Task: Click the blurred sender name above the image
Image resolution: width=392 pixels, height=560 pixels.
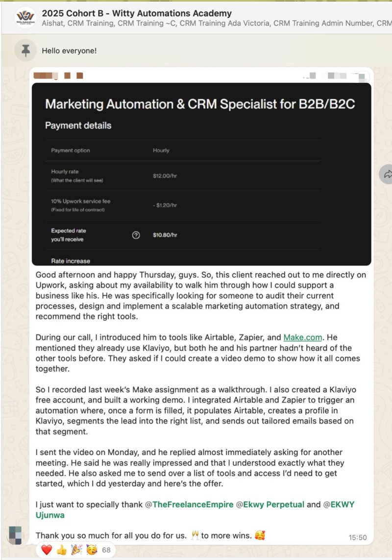Action: (58, 76)
